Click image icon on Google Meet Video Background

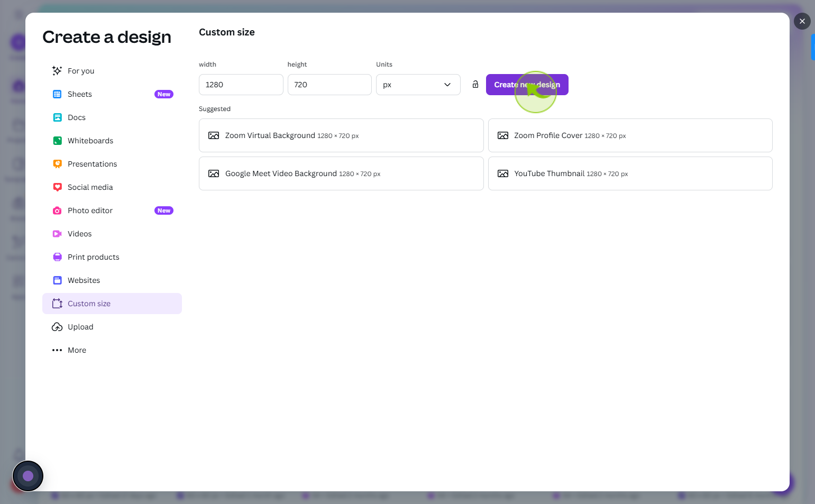pyautogui.click(x=214, y=173)
